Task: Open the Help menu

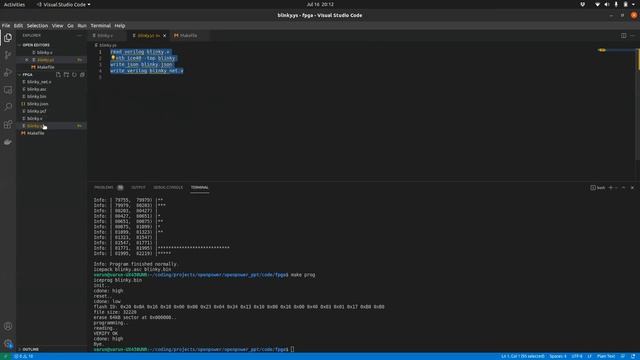Action: pyautogui.click(x=120, y=25)
